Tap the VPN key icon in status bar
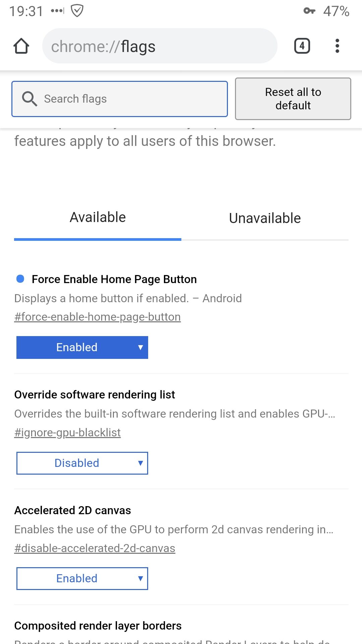Screen dimensions: 362x644 pos(309,11)
